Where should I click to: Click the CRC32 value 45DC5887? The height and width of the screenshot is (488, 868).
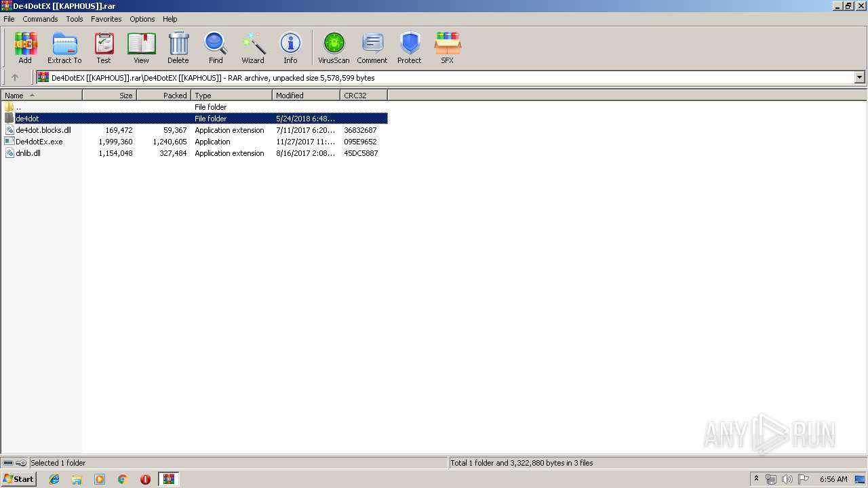[x=361, y=153]
